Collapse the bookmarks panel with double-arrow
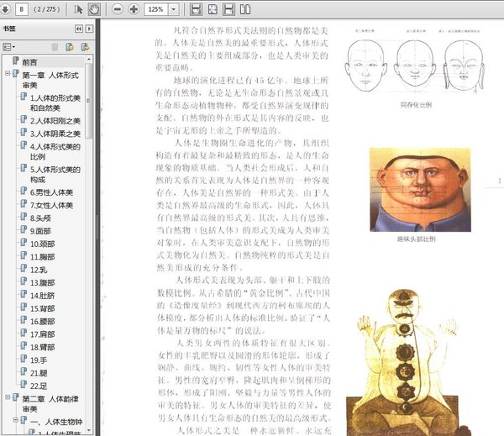The height and width of the screenshot is (436, 504). (x=79, y=29)
